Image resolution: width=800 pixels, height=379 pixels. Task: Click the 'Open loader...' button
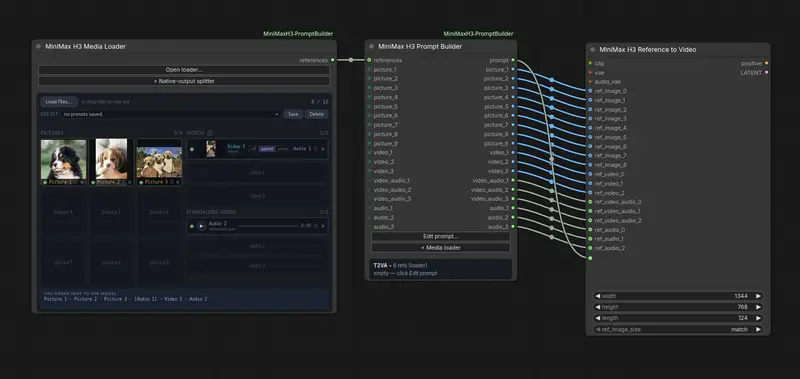(x=184, y=70)
